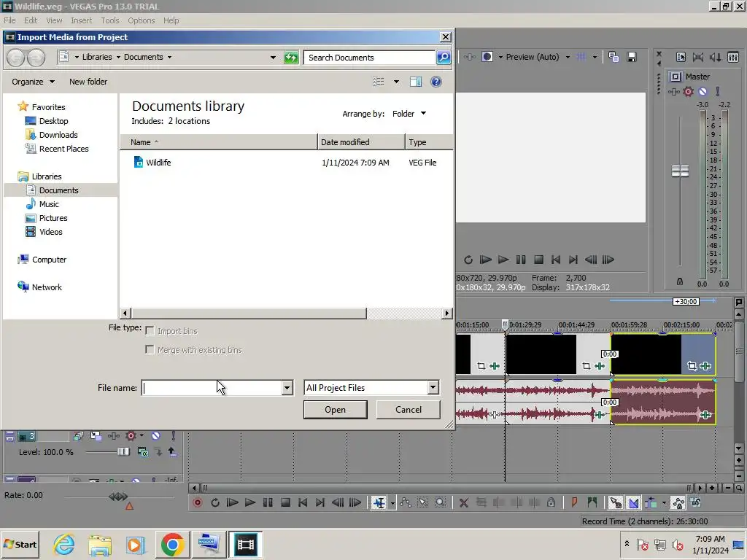
Task: Open Track Motion on track 3
Action: pyautogui.click(x=96, y=436)
